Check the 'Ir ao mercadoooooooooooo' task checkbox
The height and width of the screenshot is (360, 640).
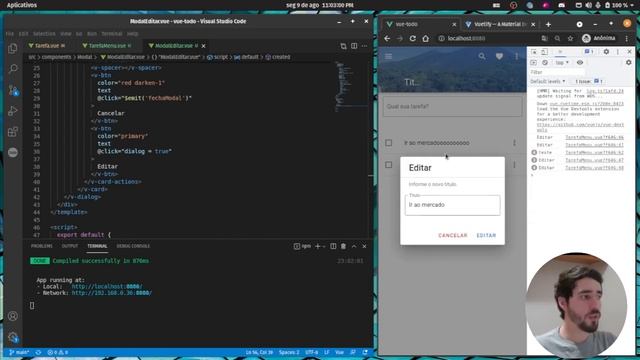click(389, 143)
